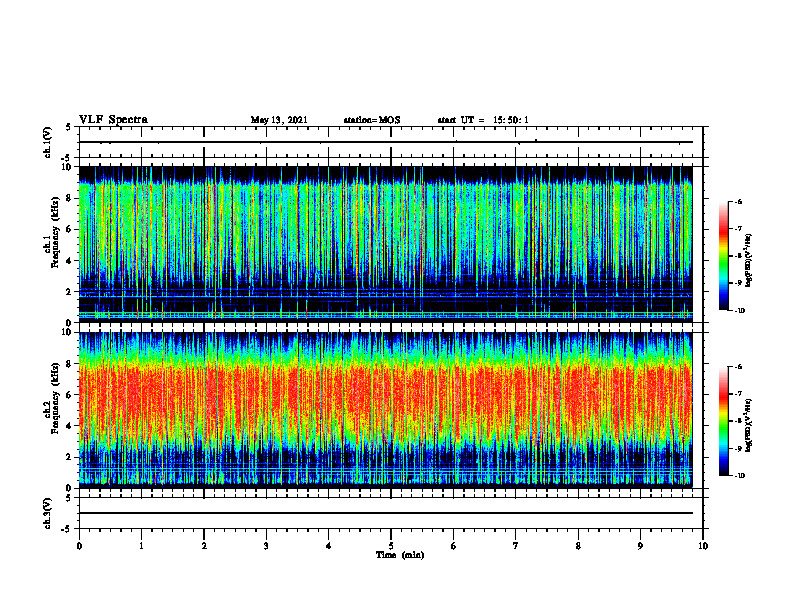792x612 pixels.
Task: Click the "4" kHz tick on the ch.2 frequency axis
Action: (70, 426)
